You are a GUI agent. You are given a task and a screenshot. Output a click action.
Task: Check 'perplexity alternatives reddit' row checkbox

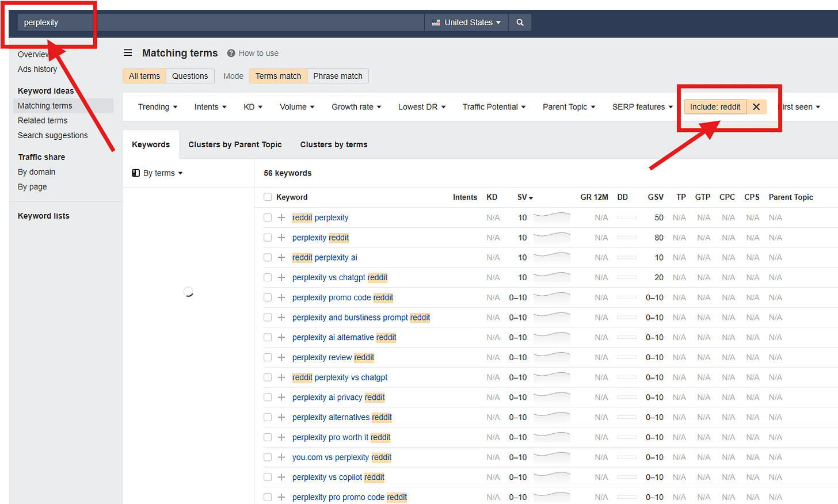[268, 417]
